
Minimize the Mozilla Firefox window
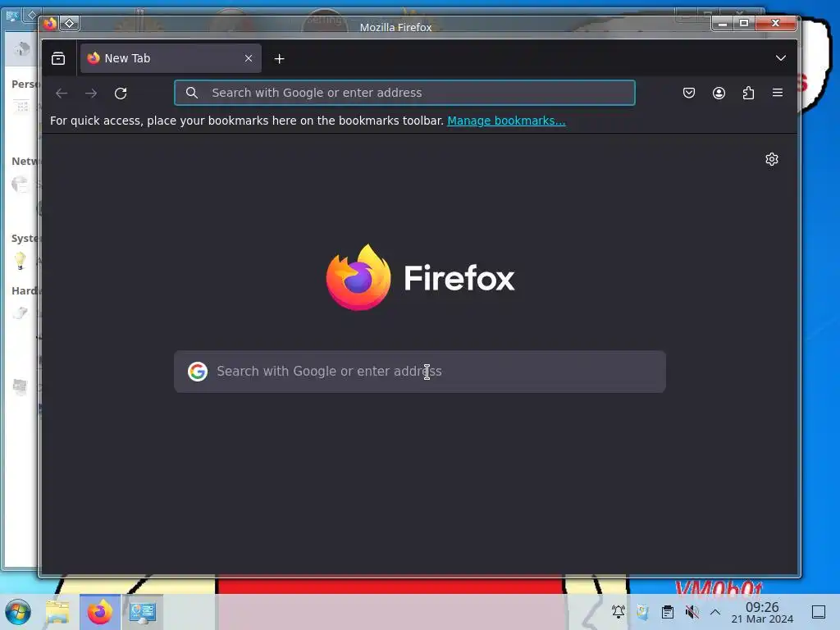[722, 24]
